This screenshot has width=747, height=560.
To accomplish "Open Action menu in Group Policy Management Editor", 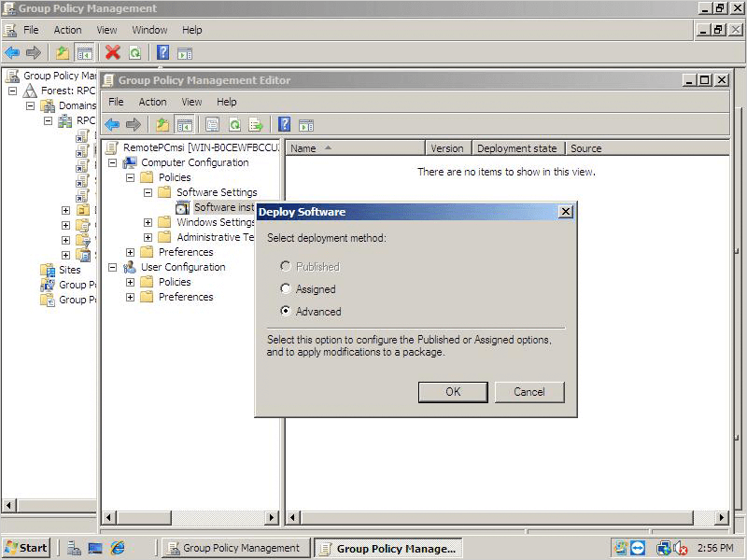I will 152,102.
